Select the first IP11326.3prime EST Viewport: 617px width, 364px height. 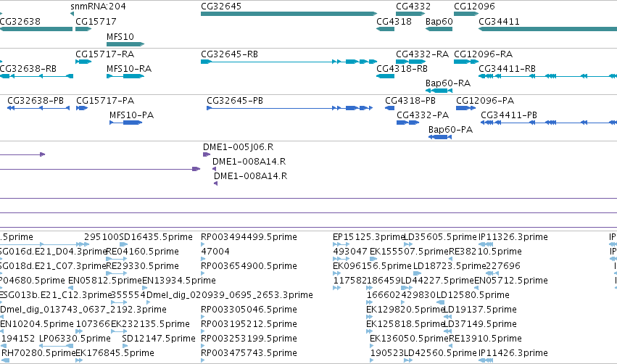[x=486, y=244]
